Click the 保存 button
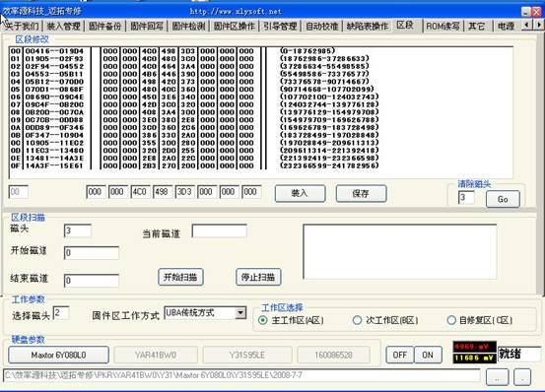The image size is (545, 392). pyautogui.click(x=361, y=193)
